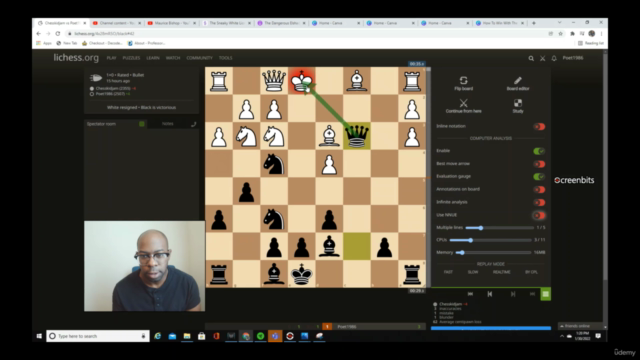Bookmark this page star icon
Image resolution: width=640 pixels, height=360 pixels.
(x=560, y=33)
